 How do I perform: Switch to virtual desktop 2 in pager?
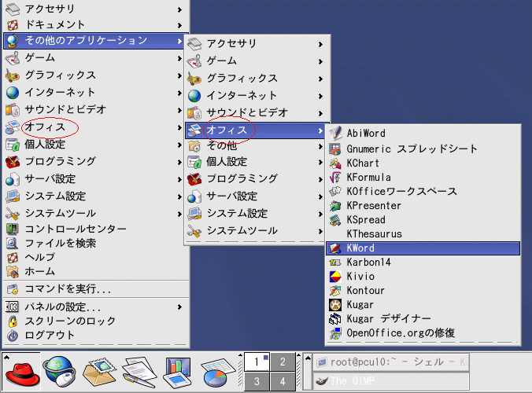click(x=283, y=362)
